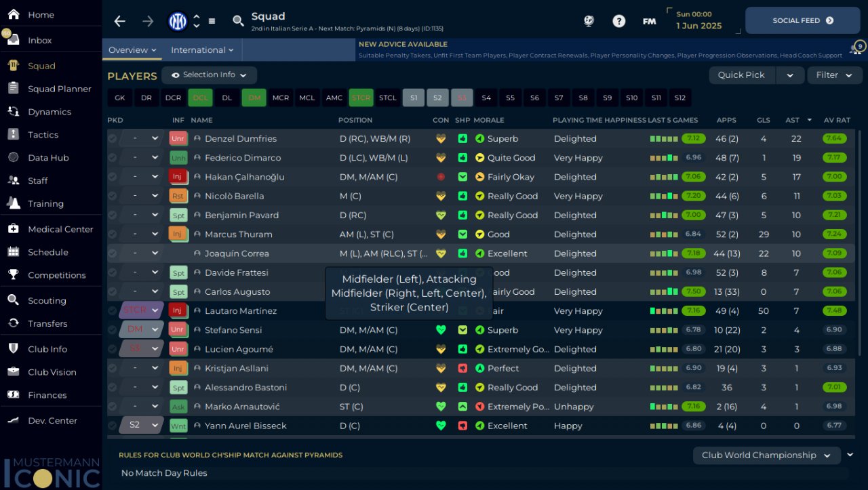This screenshot has height=490, width=868.
Task: Open Lautaro Martínez's STCR position dropdown
Action: coord(142,310)
